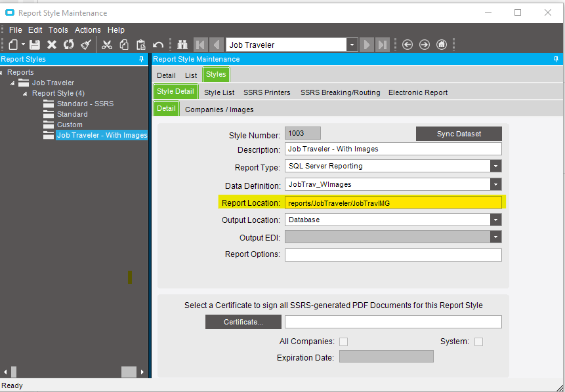The image size is (565, 392).
Task: Collapse the Reports root tree node
Action: click(1, 73)
